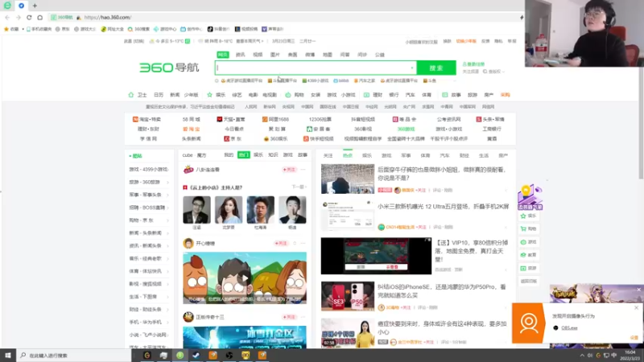Click the 购物 category icon
This screenshot has height=362, width=644.
click(x=288, y=95)
